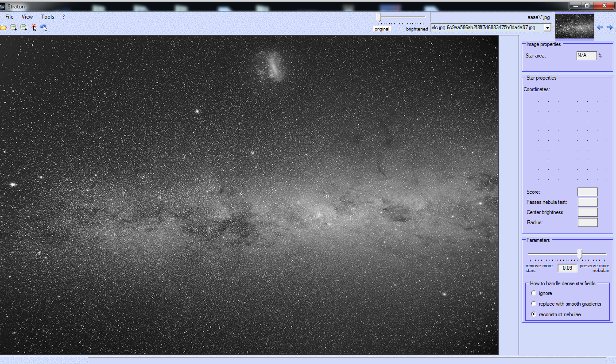This screenshot has height=364, width=616.
Task: Expand the image file name dropdown
Action: (x=547, y=27)
